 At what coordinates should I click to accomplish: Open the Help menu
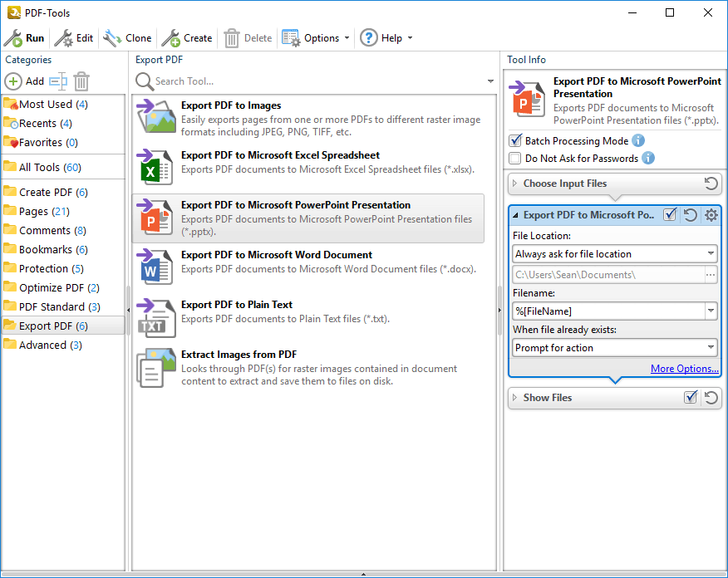[x=386, y=38]
